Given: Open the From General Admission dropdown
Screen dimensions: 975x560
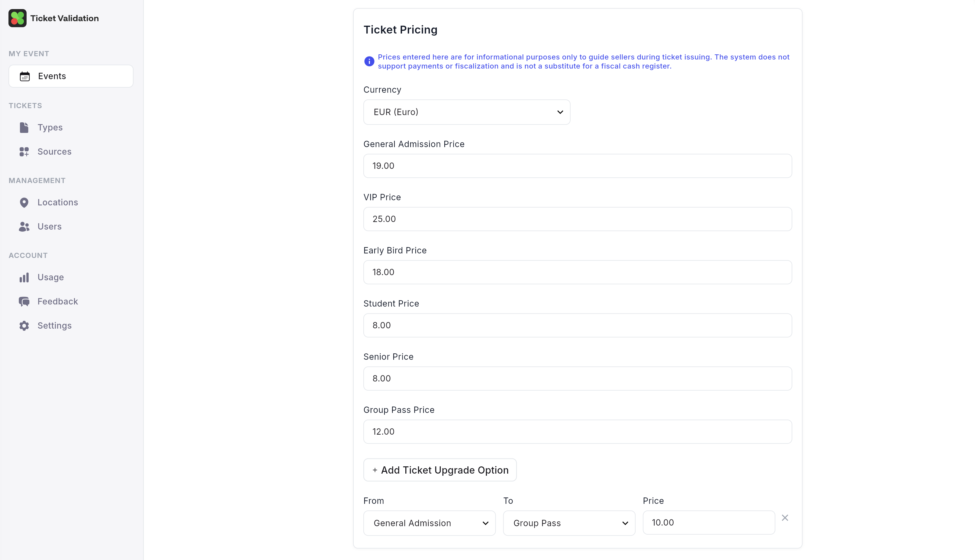Looking at the screenshot, I should coord(429,523).
